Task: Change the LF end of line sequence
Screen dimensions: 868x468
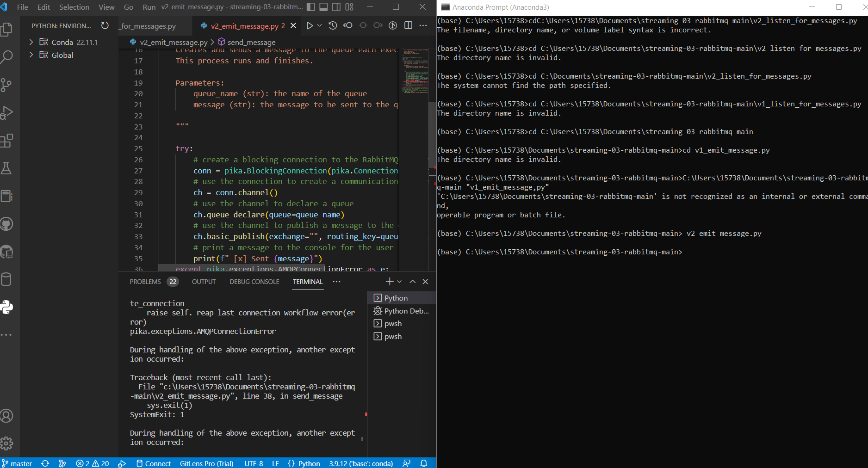Action: click(x=275, y=463)
